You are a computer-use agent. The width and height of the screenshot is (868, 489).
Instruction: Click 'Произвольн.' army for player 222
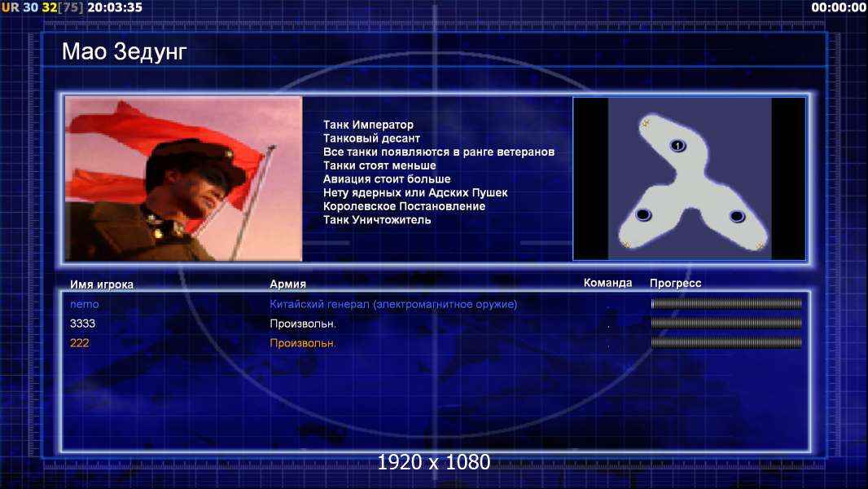pos(303,343)
